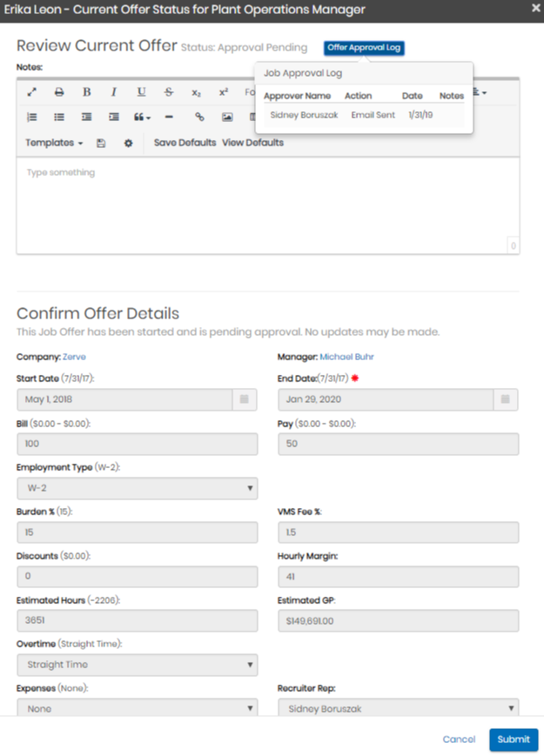
Task: Click the print icon in editor toolbar
Action: click(x=59, y=92)
